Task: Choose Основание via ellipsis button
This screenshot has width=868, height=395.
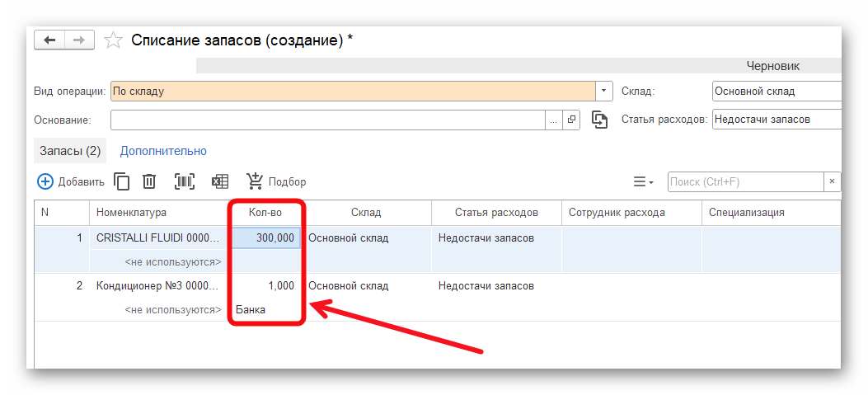Action: pos(554,120)
